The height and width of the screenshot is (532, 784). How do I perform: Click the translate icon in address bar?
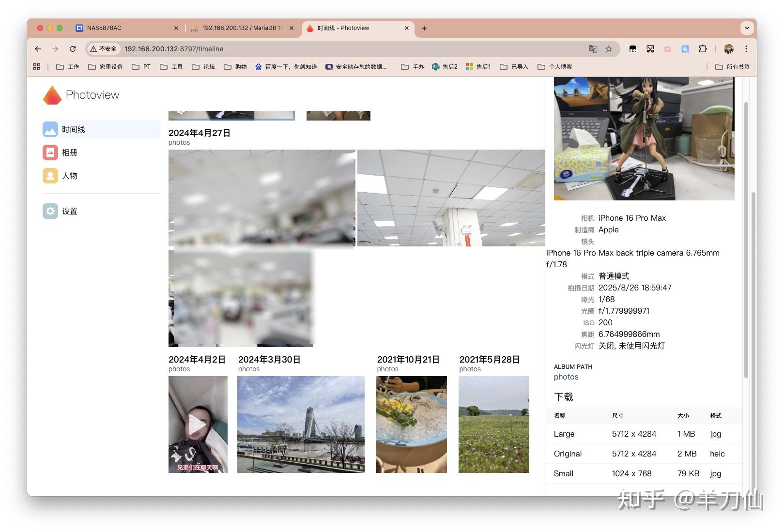coord(592,49)
